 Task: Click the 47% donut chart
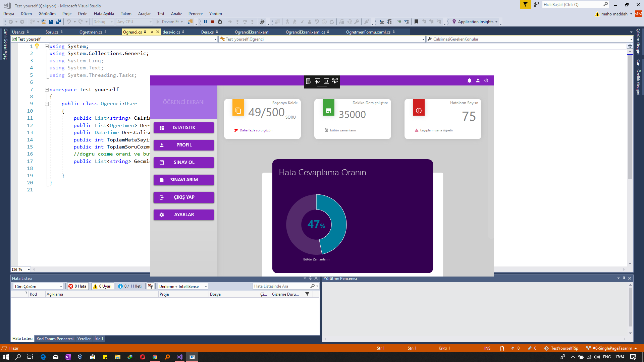[x=316, y=224]
